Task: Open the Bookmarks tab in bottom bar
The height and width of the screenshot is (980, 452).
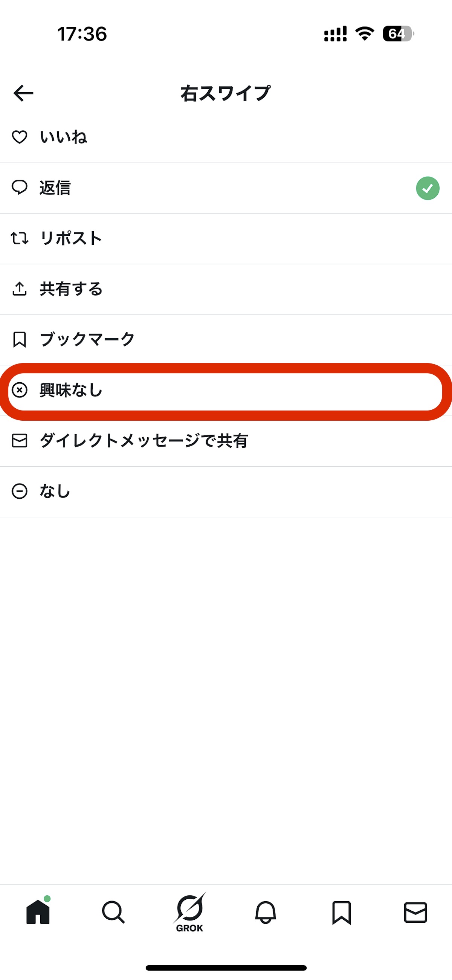Action: (x=341, y=911)
